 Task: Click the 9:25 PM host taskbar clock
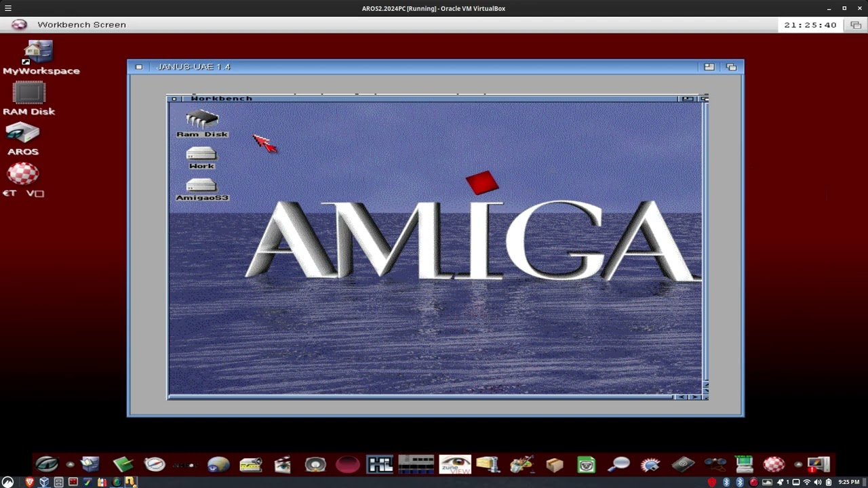pos(849,482)
